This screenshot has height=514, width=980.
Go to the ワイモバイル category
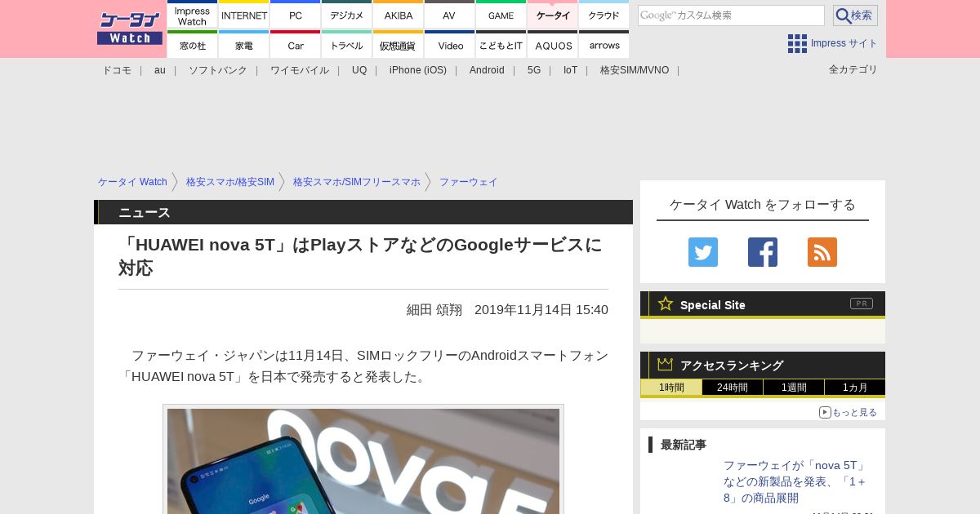coord(300,70)
